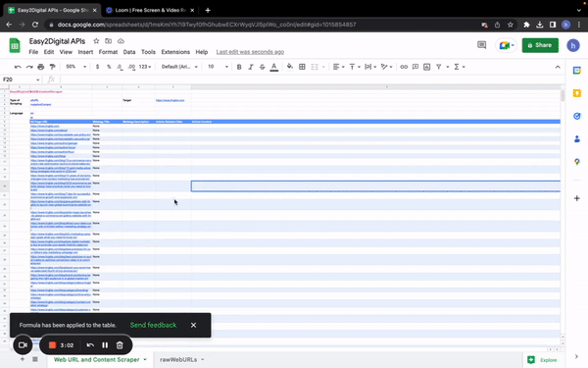Select the paint format tool
Screen dimensions: 588x368
[53, 67]
